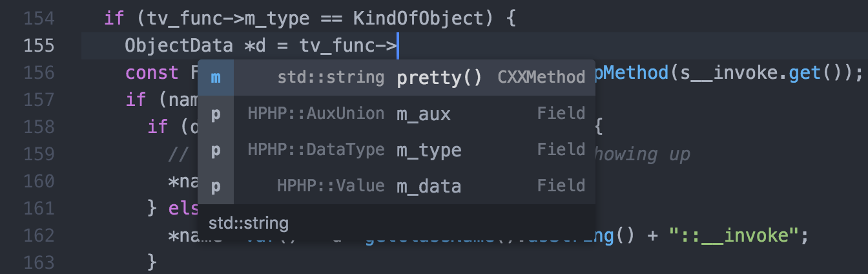Click line number 155 in the gutter
The image size is (868, 274).
click(39, 46)
